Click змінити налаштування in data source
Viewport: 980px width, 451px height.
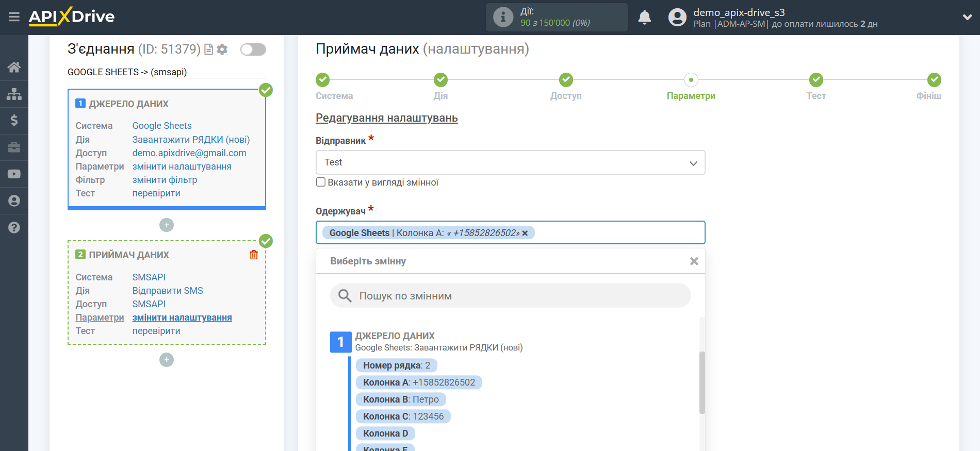[182, 166]
